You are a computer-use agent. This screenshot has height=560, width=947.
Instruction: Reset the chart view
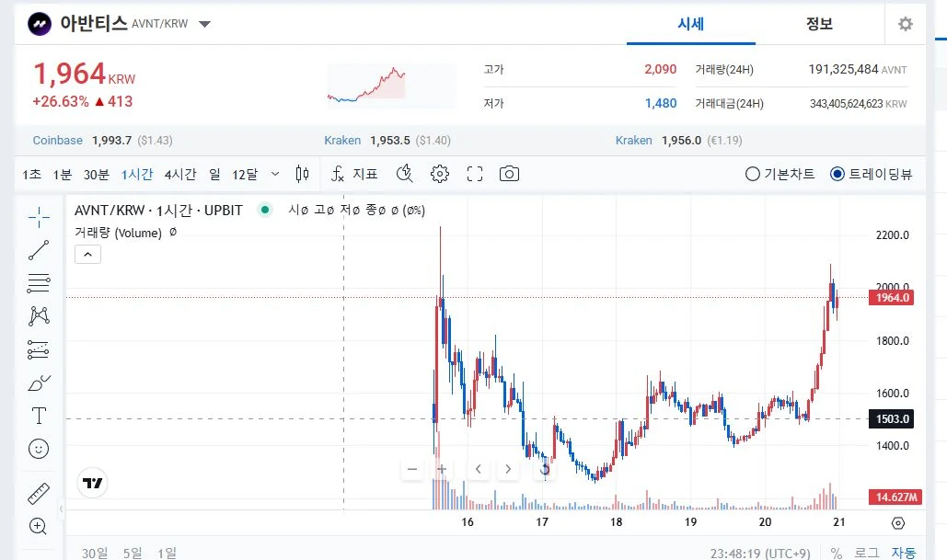pos(545,469)
